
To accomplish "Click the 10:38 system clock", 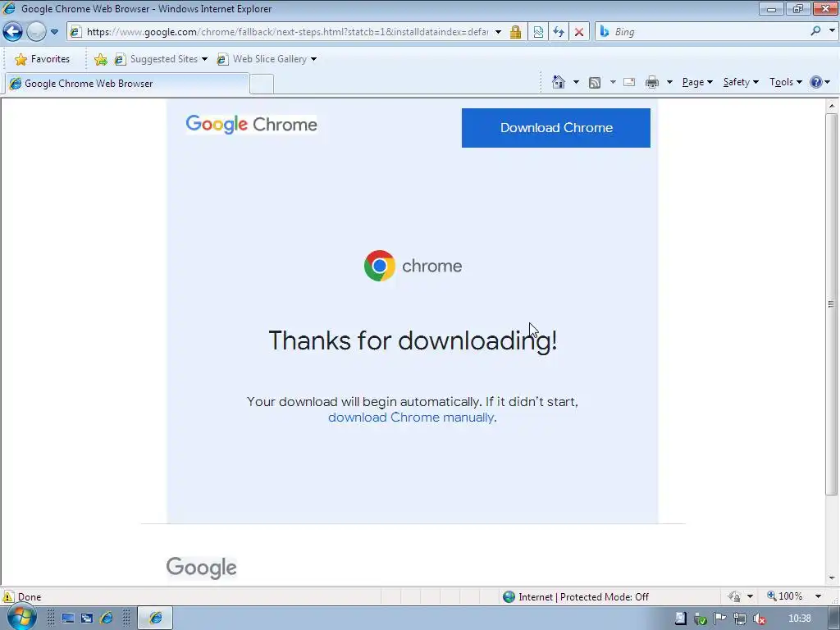I will pos(799,619).
